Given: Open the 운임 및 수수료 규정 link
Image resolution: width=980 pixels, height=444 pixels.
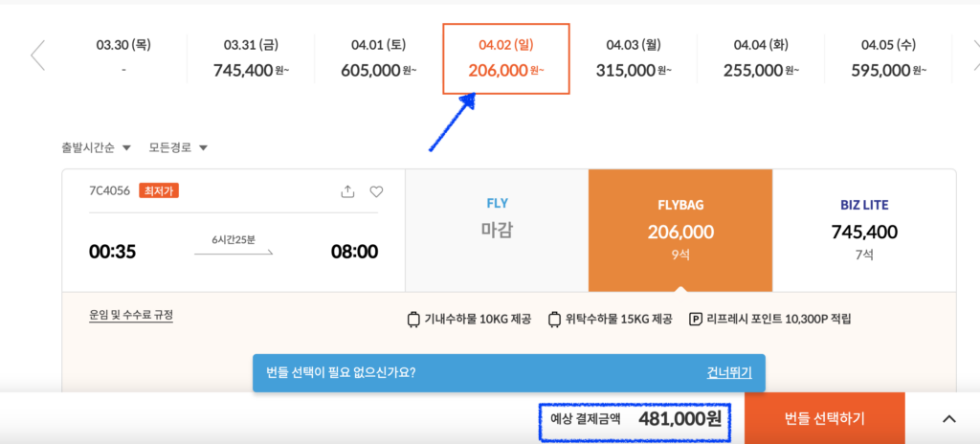Looking at the screenshot, I should (130, 315).
